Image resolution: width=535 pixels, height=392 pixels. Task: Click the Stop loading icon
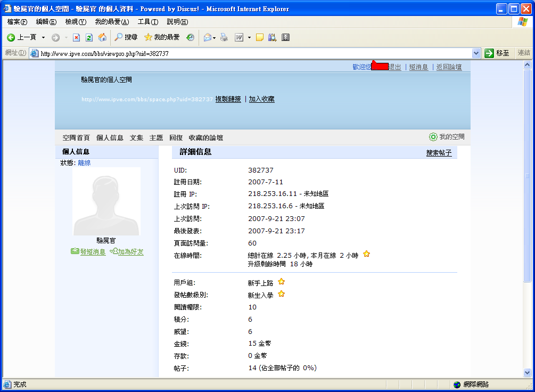pyautogui.click(x=76, y=37)
